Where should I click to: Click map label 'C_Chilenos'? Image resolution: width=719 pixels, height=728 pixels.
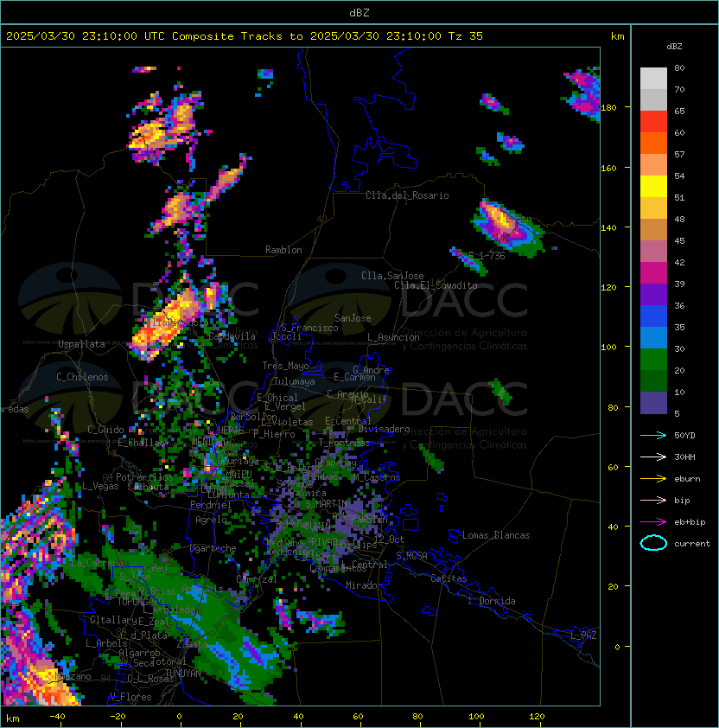[82, 377]
